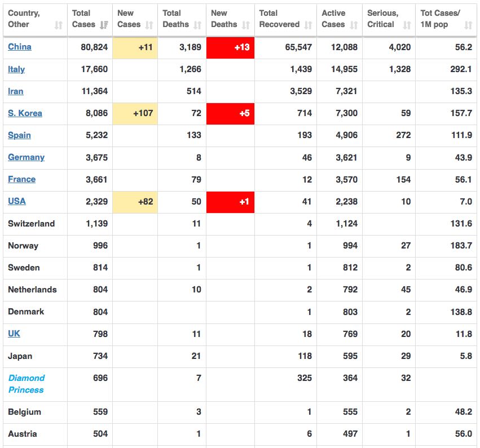This screenshot has width=480, height=448.
Task: Sort by Total Cases using its sort icon
Action: click(x=104, y=25)
